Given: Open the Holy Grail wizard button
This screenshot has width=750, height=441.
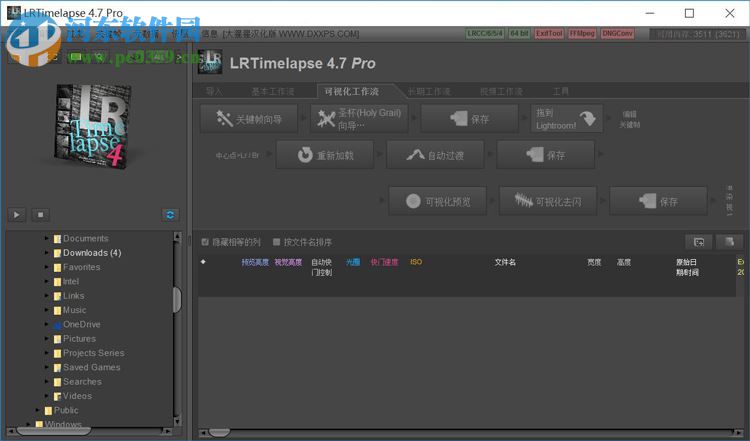Looking at the screenshot, I should tap(359, 119).
